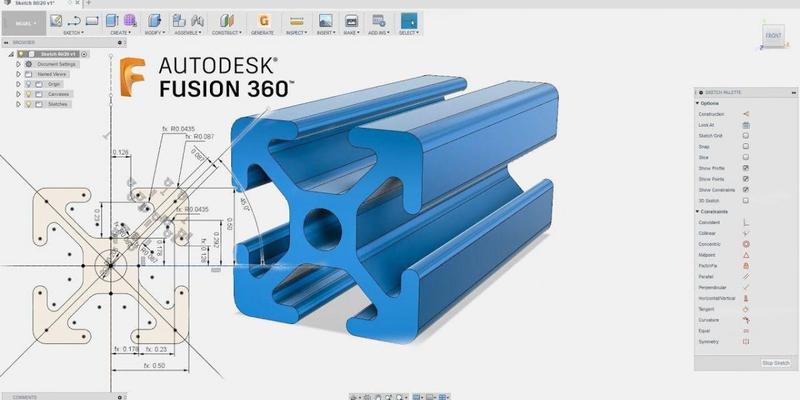Open the Construct toolbar menu
The image size is (800, 400).
[227, 33]
